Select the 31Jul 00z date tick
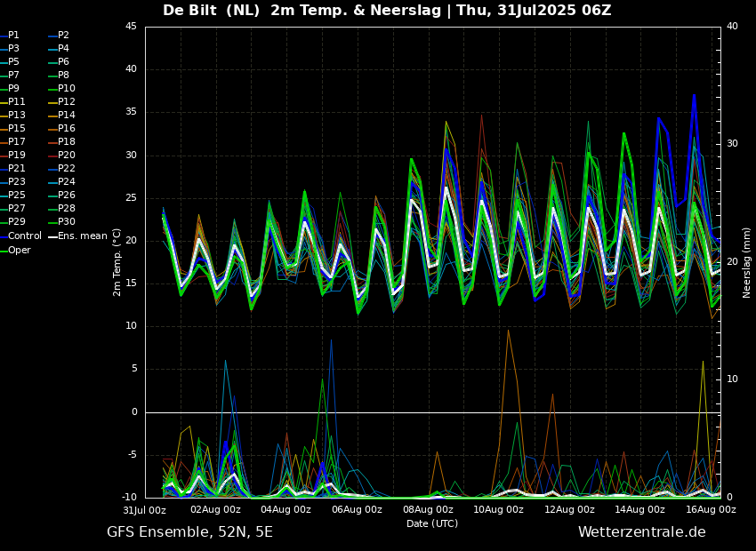 [145, 510]
